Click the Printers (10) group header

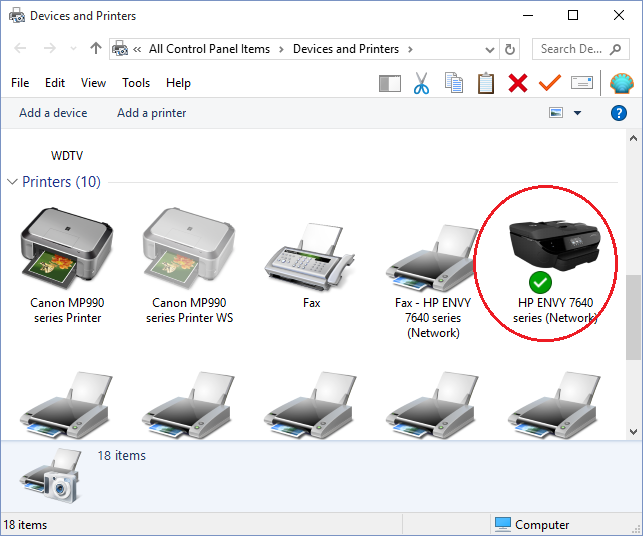coord(62,182)
